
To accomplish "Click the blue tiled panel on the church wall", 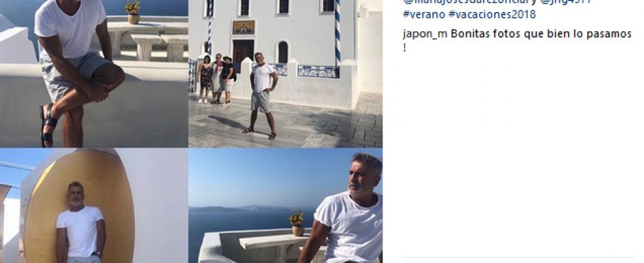I will [318, 72].
